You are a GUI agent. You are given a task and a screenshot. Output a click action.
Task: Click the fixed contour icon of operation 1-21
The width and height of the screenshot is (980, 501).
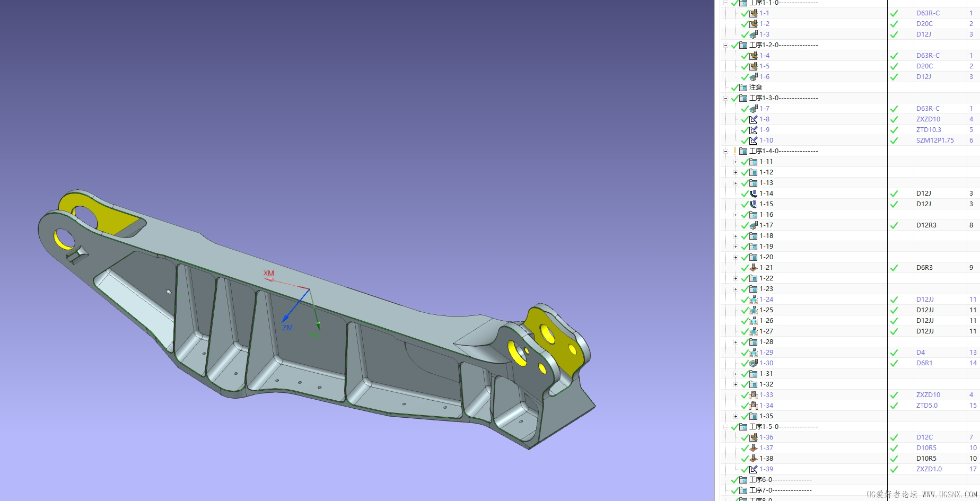753,268
